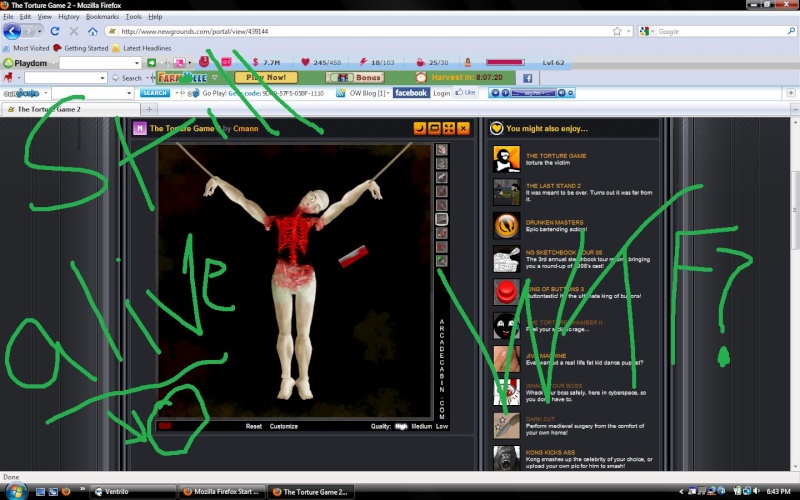Set Quality to High

tap(401, 427)
